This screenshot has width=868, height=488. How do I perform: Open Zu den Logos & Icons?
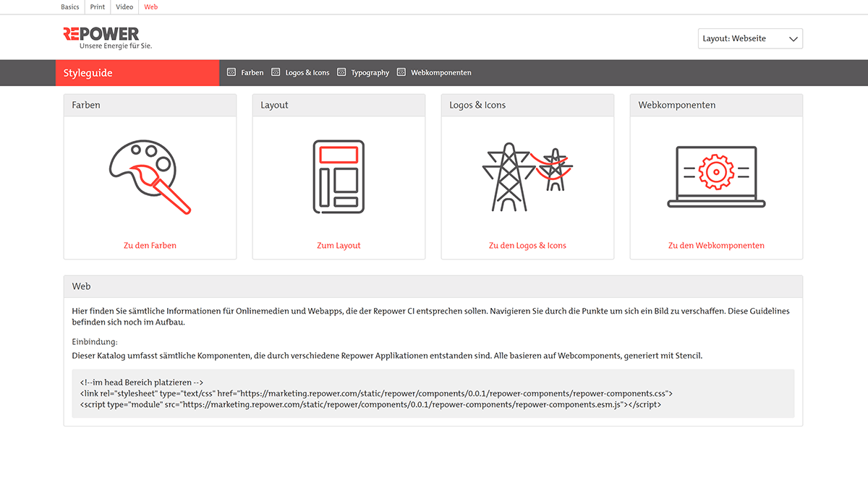(x=527, y=245)
